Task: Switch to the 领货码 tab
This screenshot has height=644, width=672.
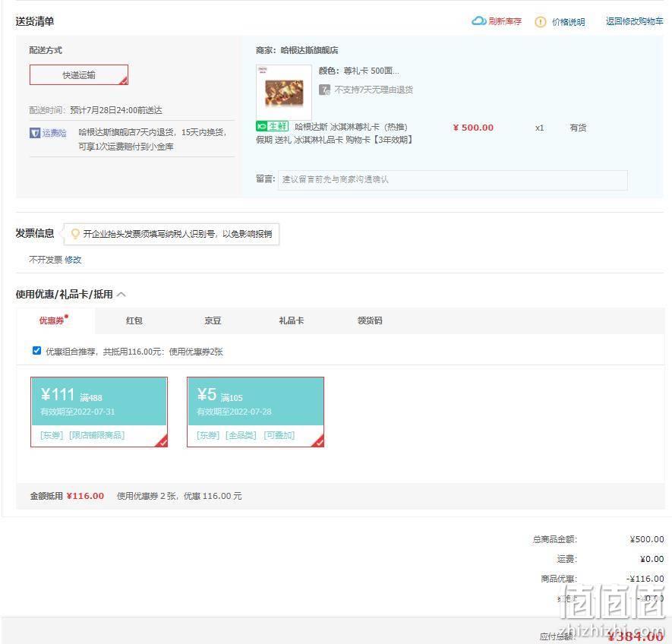Action: pyautogui.click(x=370, y=320)
